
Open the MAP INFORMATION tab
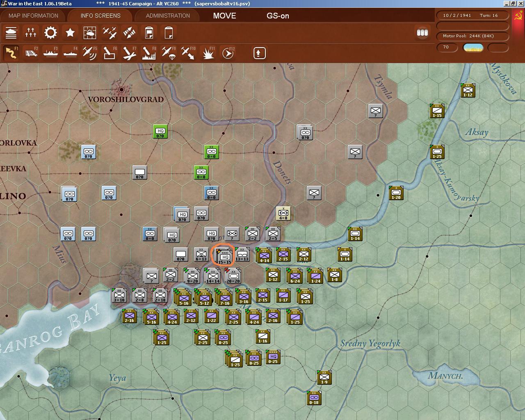pyautogui.click(x=33, y=16)
